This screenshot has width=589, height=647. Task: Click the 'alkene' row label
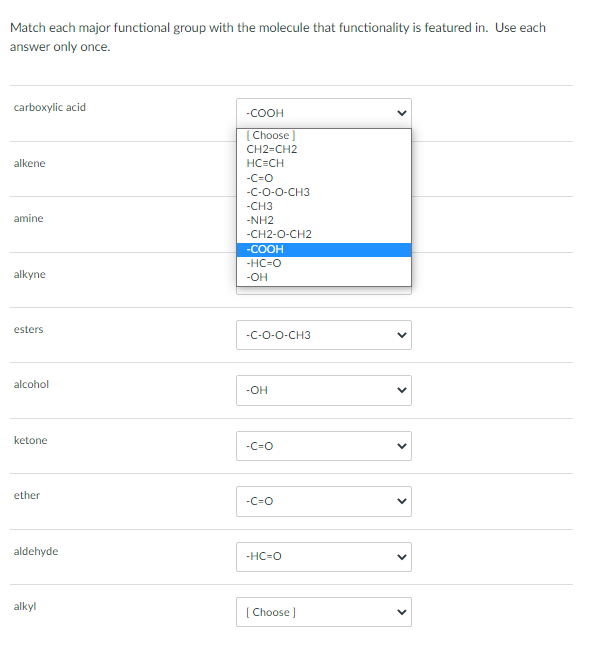pos(29,163)
